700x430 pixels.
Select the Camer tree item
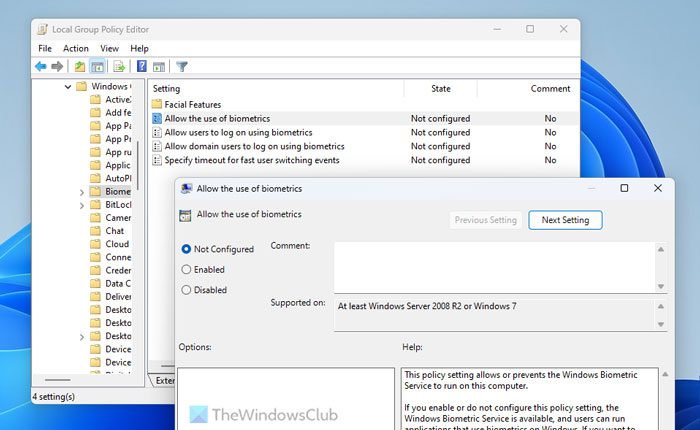pos(118,217)
